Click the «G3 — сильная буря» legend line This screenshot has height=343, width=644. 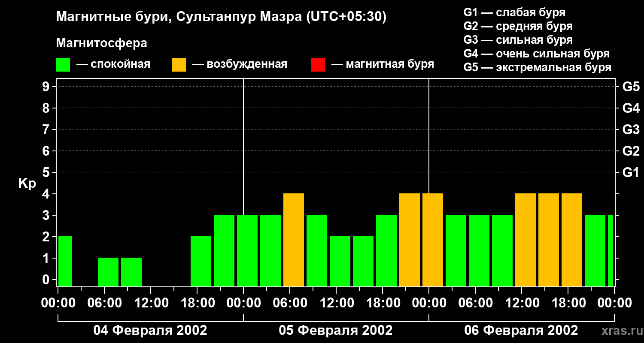[518, 40]
